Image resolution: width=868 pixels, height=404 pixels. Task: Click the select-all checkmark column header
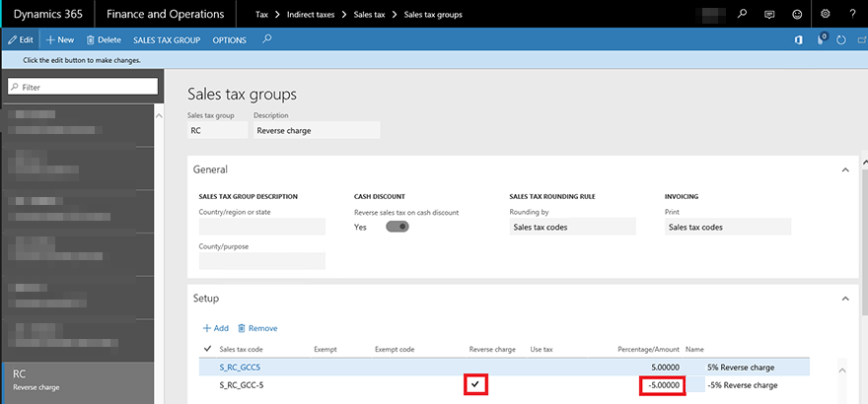(x=207, y=349)
